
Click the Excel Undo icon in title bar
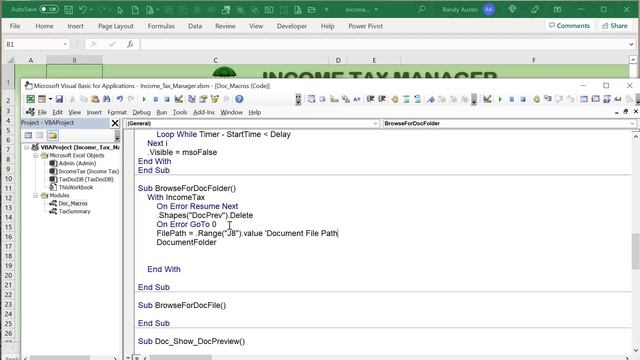tap(83, 9)
